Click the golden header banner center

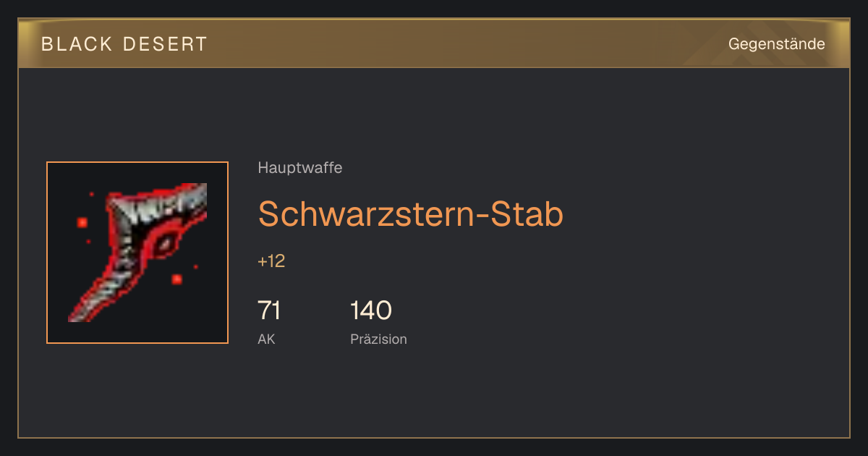pos(434,43)
